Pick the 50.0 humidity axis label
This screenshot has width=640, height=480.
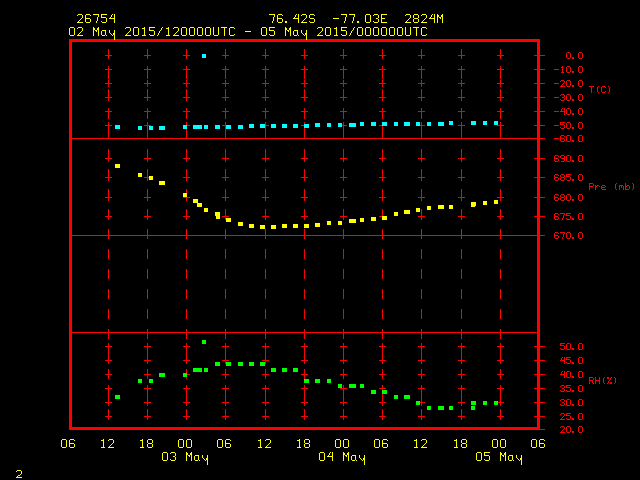coord(571,347)
